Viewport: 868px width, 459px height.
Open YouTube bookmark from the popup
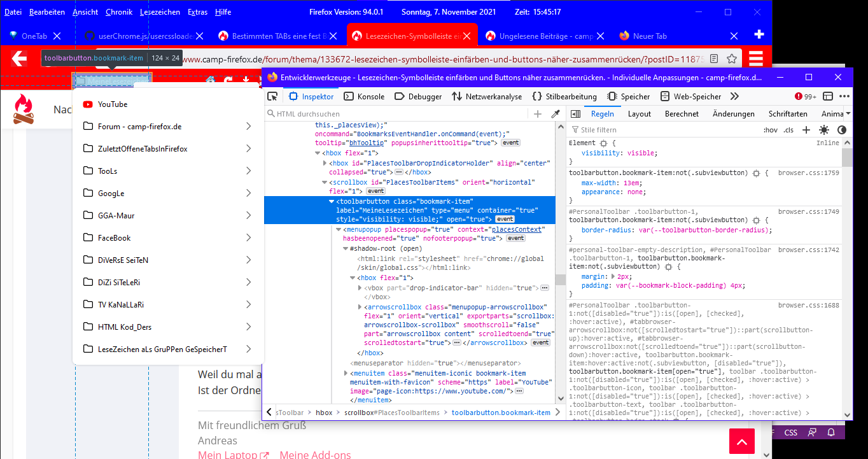click(x=113, y=104)
